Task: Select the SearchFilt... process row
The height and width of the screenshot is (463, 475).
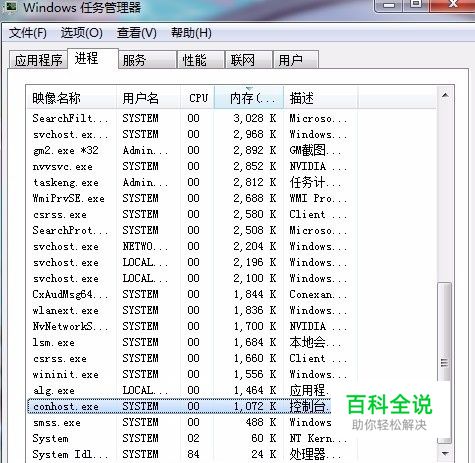Action: (232, 118)
